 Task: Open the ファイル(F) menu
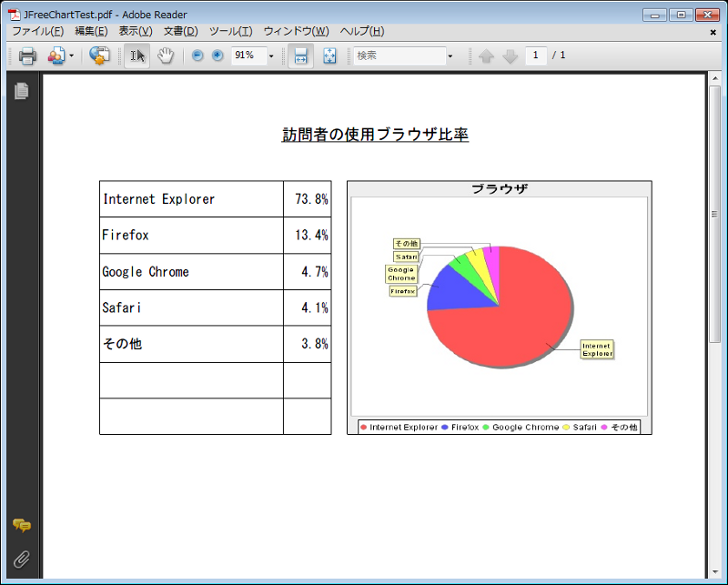point(38,31)
